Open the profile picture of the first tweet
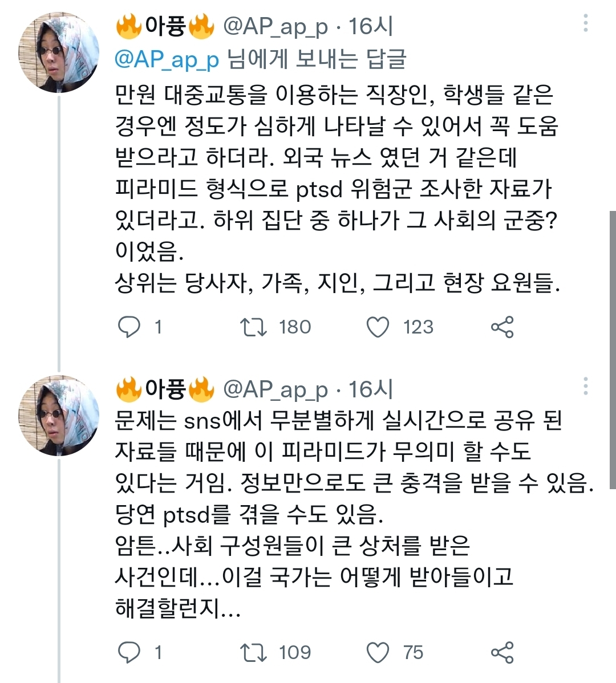Viewport: 616px width, 683px height. (x=59, y=50)
